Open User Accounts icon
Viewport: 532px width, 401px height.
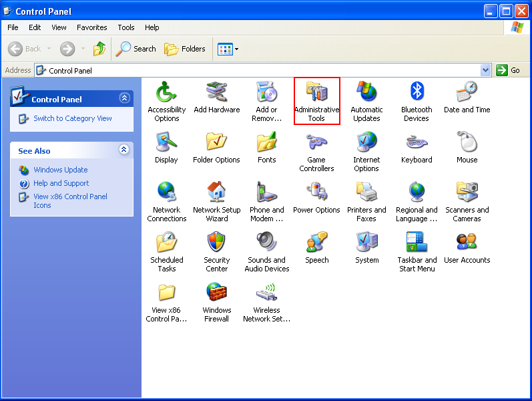click(467, 248)
